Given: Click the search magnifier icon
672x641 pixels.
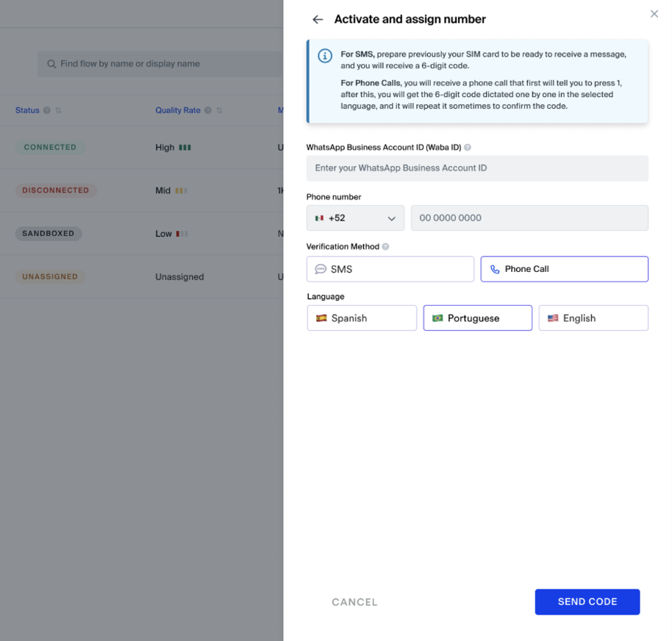Looking at the screenshot, I should 51,64.
